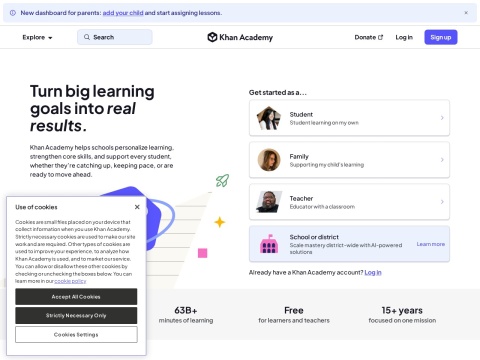Expand the Explore dropdown menu
This screenshot has height=360, width=480.
tap(37, 37)
